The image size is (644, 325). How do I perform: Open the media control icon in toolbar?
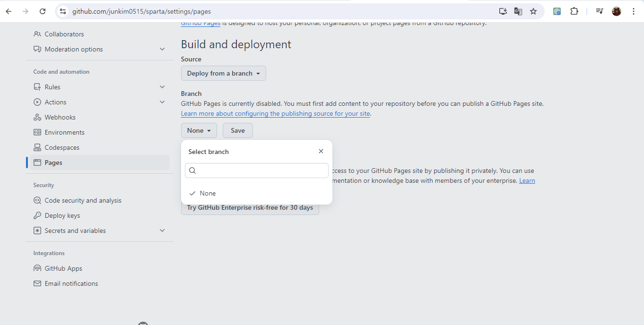pos(600,11)
